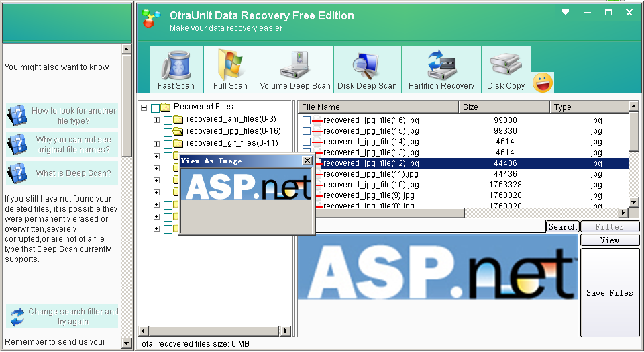Click help icon beside 'How to look for another file type?'
644x352 pixels.
tap(17, 116)
